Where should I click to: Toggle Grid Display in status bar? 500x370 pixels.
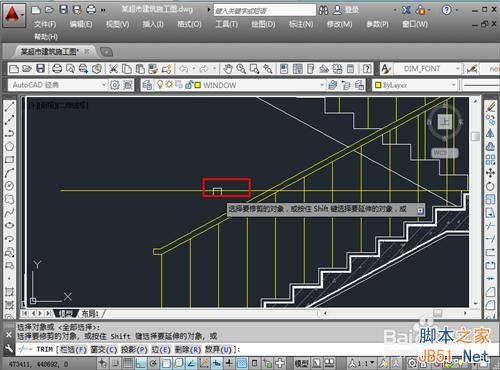(x=128, y=363)
